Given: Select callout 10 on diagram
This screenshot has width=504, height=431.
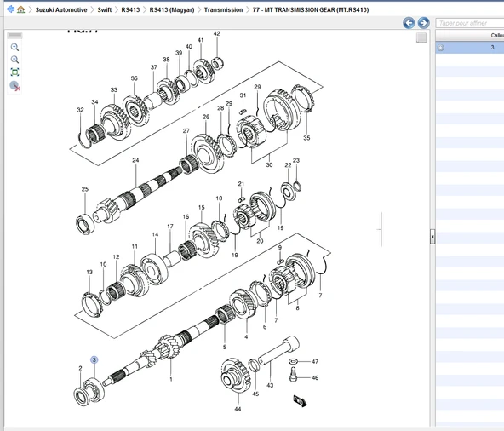Looking at the screenshot, I should pos(103,264).
